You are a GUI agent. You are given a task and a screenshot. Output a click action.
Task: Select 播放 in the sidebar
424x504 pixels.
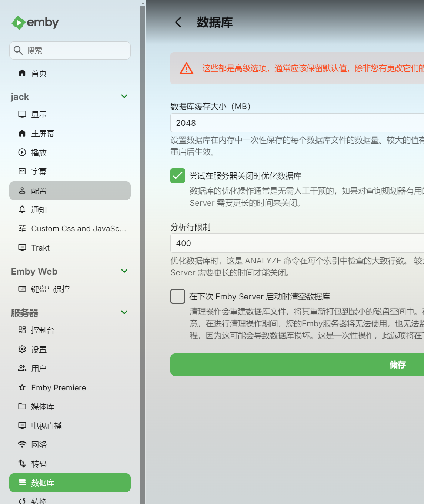(70, 152)
